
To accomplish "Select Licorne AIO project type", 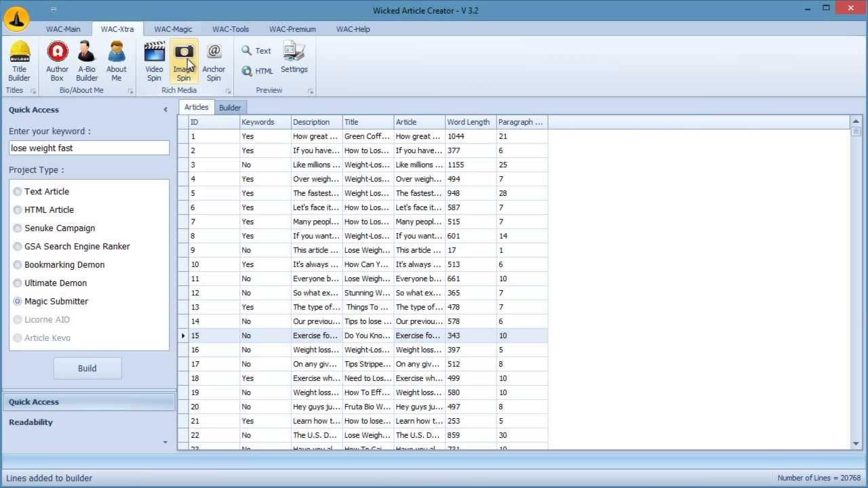I will [41, 320].
